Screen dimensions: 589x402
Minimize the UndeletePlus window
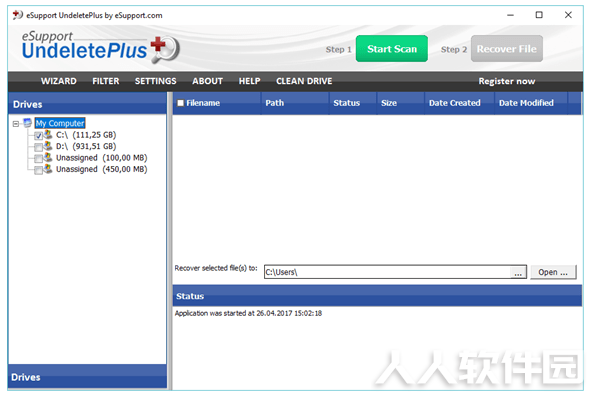coord(510,15)
